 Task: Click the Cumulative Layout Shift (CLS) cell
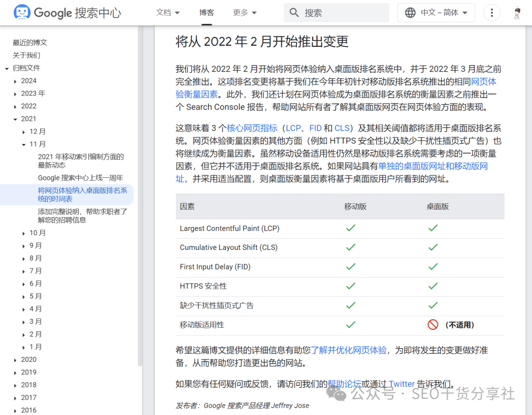[229, 247]
